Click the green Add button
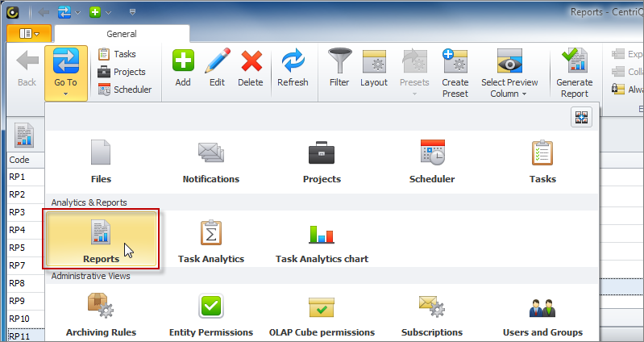Image resolution: width=644 pixels, height=342 pixels. point(183,69)
